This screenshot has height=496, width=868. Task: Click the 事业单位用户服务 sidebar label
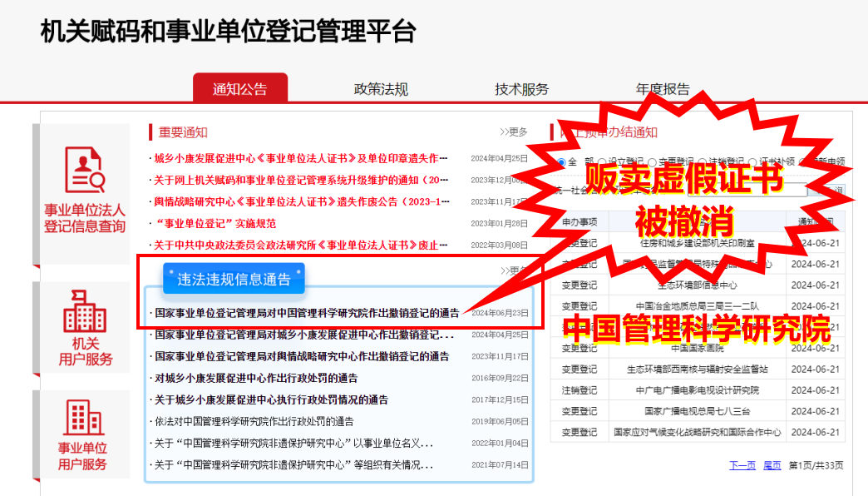pyautogui.click(x=82, y=455)
